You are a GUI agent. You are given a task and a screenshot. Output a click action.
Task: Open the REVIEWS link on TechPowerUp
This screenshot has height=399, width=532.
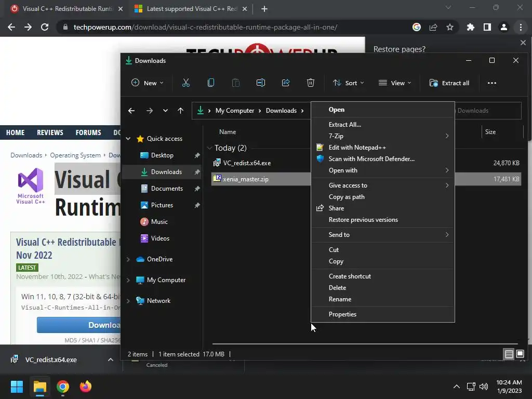[x=50, y=132]
